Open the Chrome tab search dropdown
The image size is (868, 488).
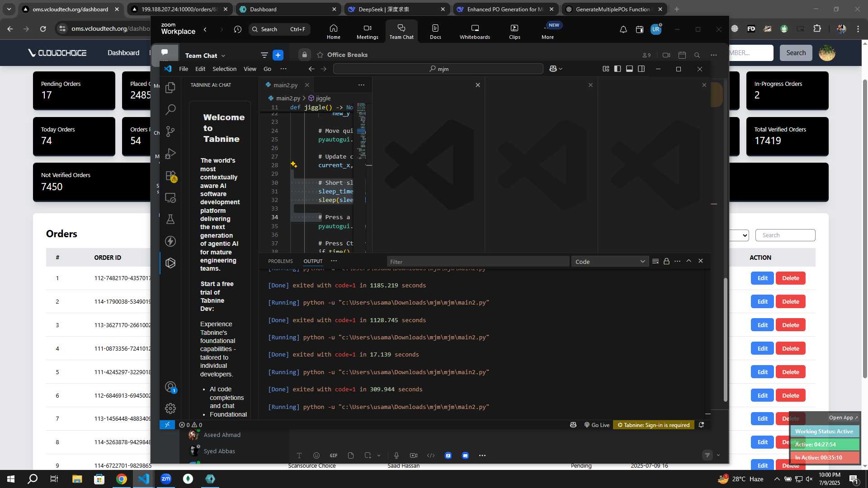9,9
